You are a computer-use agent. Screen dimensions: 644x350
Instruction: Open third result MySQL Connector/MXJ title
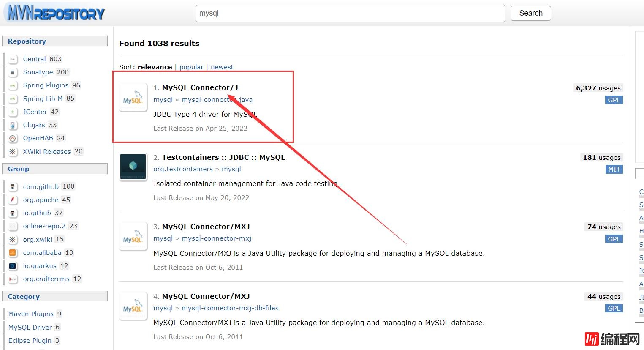click(x=206, y=227)
